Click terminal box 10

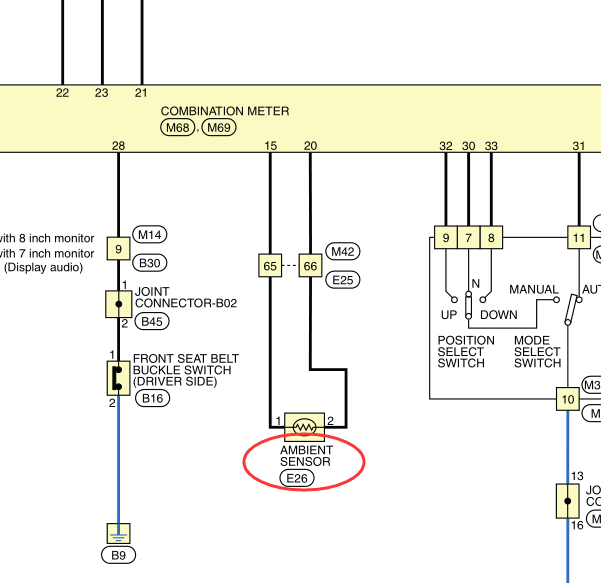pyautogui.click(x=568, y=399)
